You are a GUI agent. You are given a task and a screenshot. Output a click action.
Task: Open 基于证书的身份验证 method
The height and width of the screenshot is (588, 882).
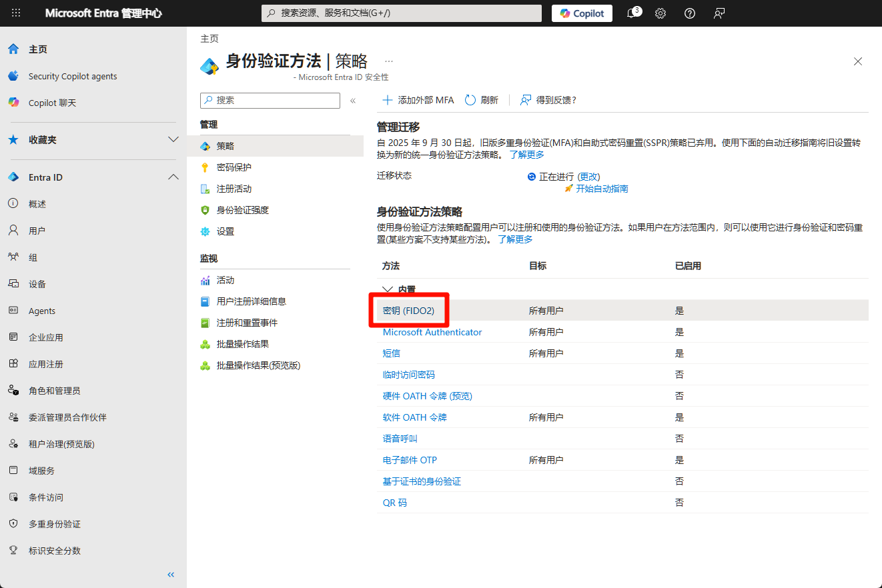422,481
